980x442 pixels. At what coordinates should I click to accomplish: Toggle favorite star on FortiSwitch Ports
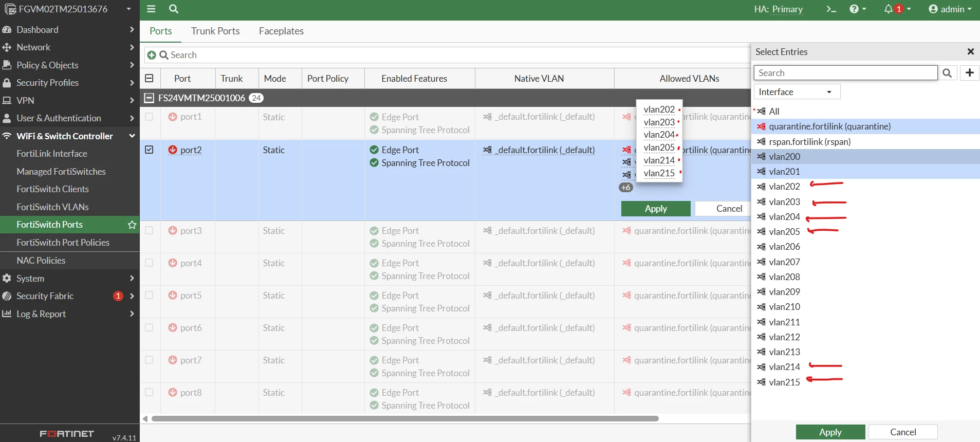132,225
